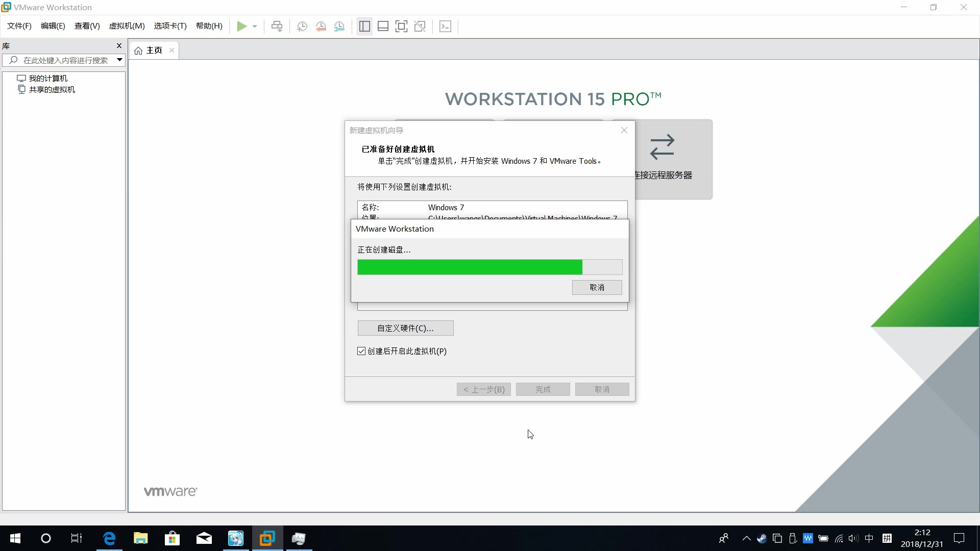Viewport: 980px width, 551px height.
Task: Click the green disk creation progress bar
Action: [470, 267]
